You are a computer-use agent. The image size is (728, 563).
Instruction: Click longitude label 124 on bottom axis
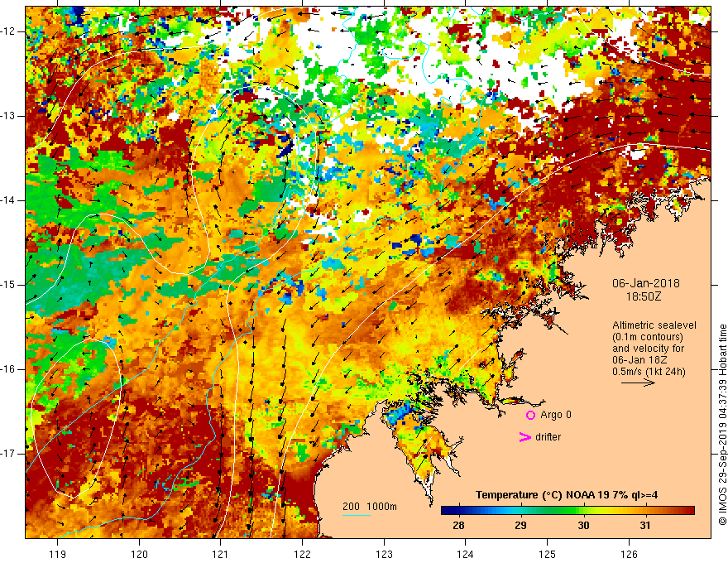tap(465, 554)
